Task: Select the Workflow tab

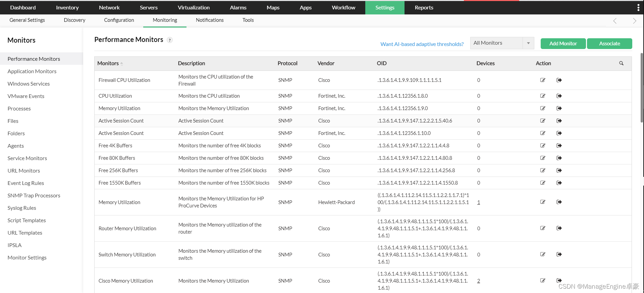Action: click(x=343, y=7)
